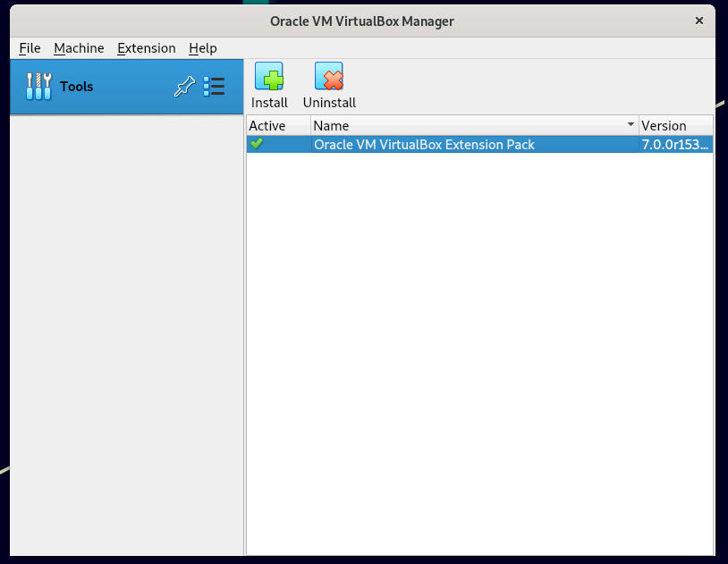Click the Install extension pack icon
Image resolution: width=728 pixels, height=564 pixels.
tap(269, 77)
